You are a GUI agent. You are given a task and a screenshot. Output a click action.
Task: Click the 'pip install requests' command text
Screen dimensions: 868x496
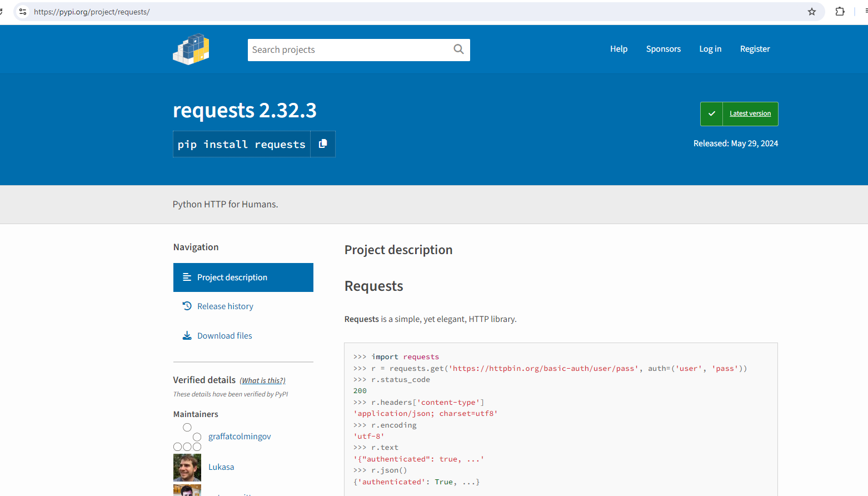pyautogui.click(x=242, y=145)
